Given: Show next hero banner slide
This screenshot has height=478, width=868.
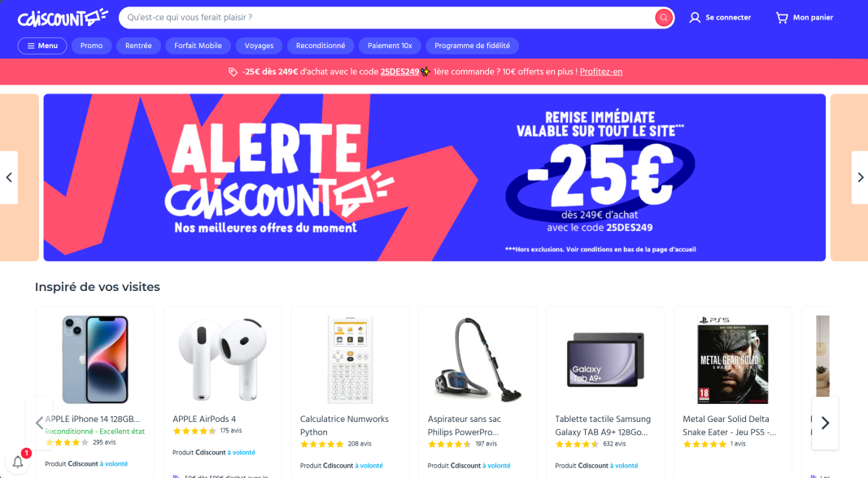Looking at the screenshot, I should tap(860, 177).
